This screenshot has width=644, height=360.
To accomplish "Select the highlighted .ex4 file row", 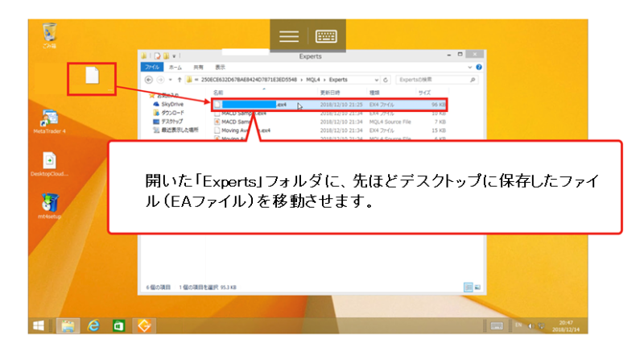I will click(x=329, y=105).
